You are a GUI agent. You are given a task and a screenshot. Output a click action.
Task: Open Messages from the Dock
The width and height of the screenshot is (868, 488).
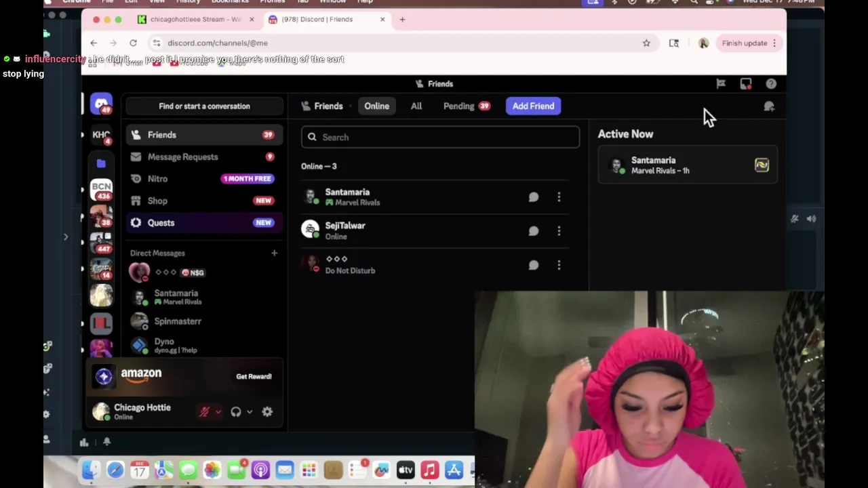188,470
